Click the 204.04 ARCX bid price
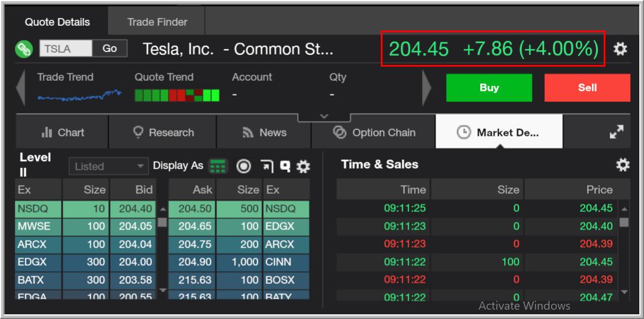This screenshot has height=319, width=644. tap(133, 244)
